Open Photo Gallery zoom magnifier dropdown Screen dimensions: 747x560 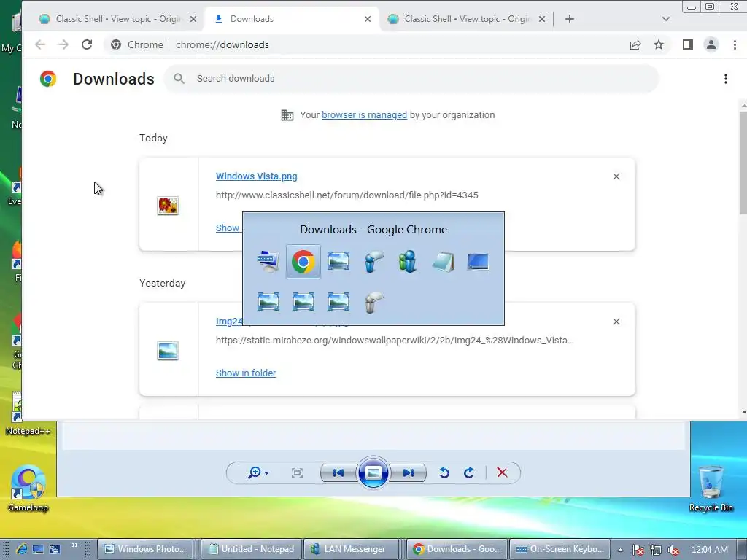tap(258, 472)
